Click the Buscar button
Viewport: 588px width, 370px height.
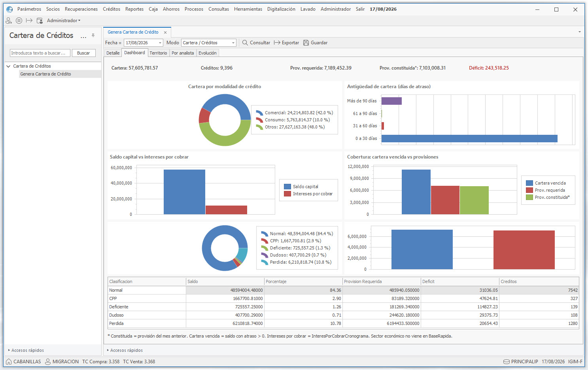(83, 53)
